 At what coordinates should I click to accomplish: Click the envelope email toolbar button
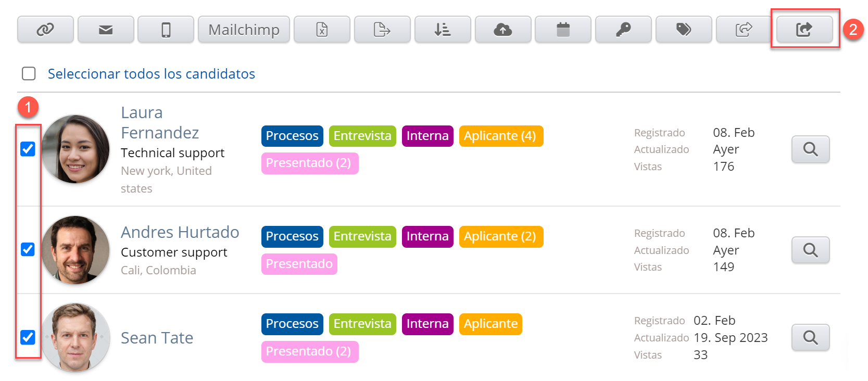106,30
